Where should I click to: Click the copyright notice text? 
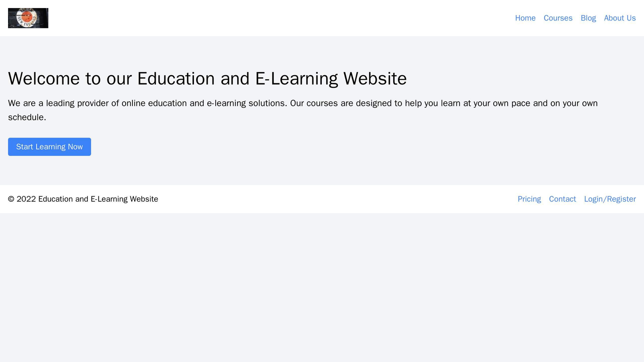coord(82,199)
